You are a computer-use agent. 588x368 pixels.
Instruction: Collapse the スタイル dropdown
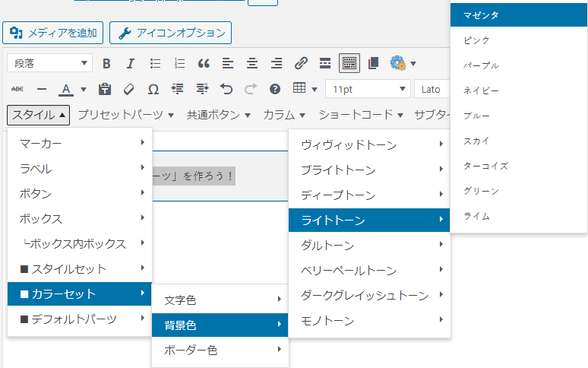pyautogui.click(x=38, y=115)
